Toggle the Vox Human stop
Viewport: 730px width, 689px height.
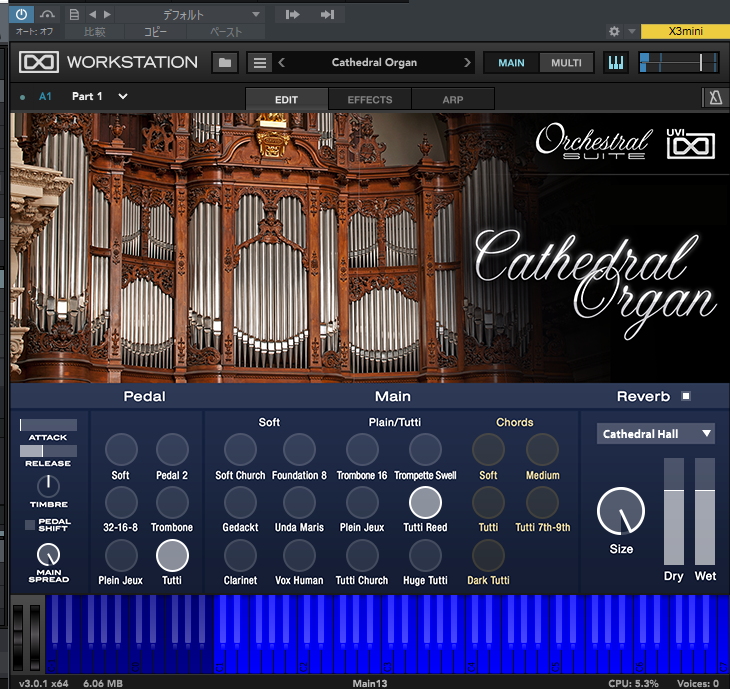click(x=299, y=555)
